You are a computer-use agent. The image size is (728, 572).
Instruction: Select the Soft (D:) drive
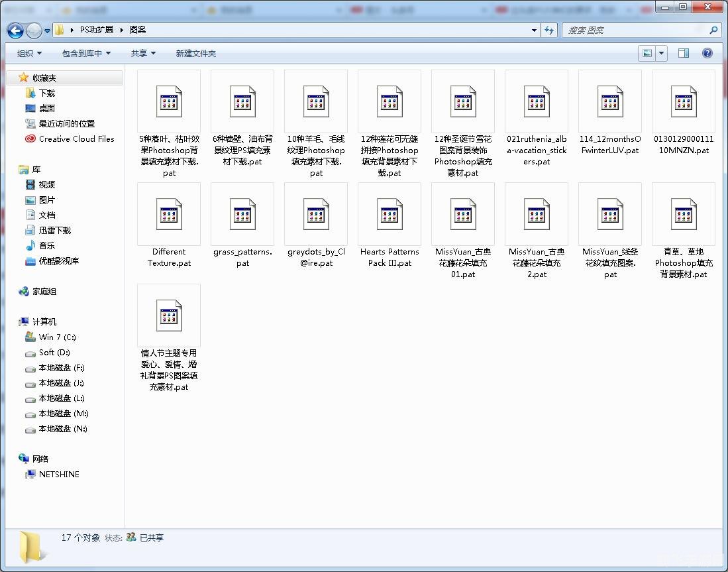pos(54,353)
